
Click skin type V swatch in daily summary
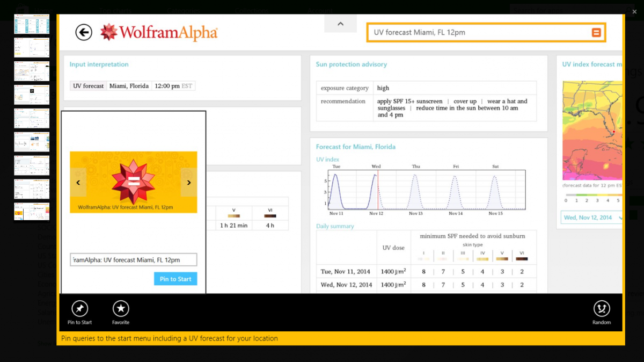click(502, 259)
